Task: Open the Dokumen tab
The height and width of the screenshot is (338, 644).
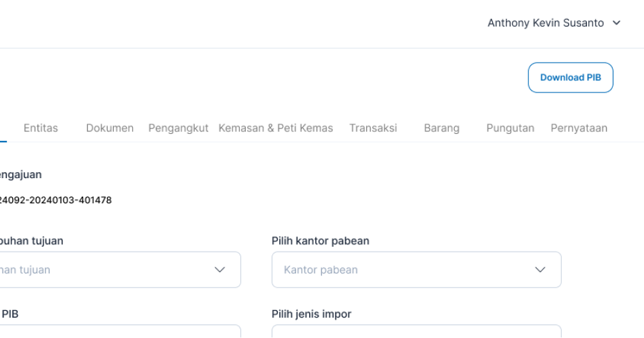Action: (x=110, y=128)
